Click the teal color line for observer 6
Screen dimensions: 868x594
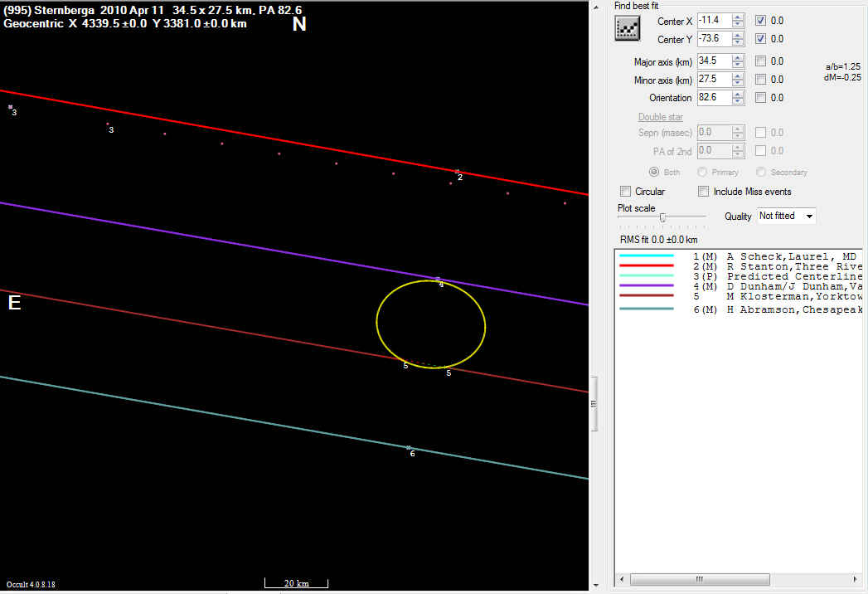646,309
